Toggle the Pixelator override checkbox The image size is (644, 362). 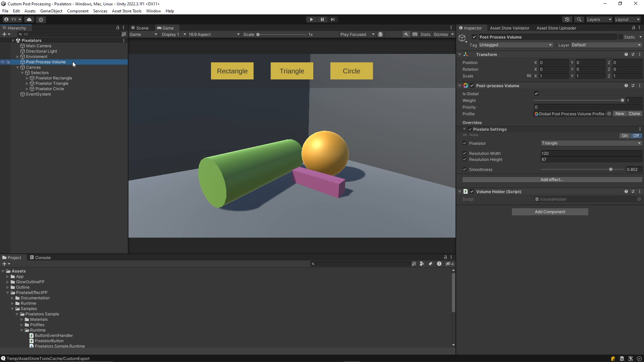465,143
